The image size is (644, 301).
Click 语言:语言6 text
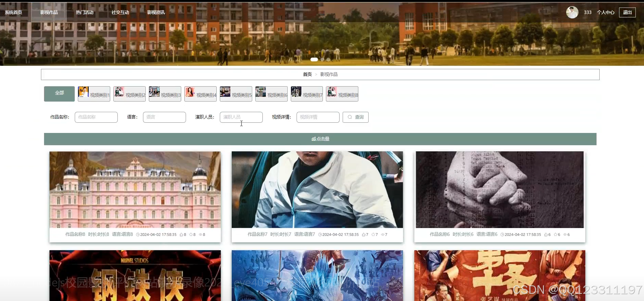click(487, 235)
